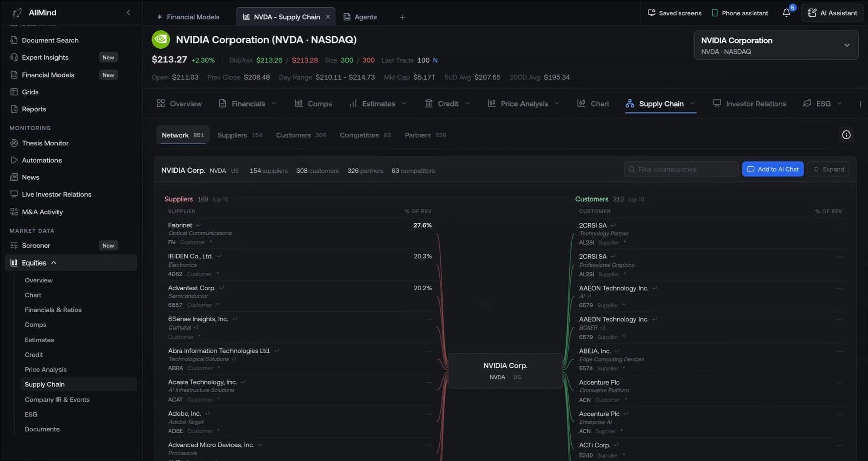
Task: Open Company IR & Events under Equities
Action: pos(57,400)
